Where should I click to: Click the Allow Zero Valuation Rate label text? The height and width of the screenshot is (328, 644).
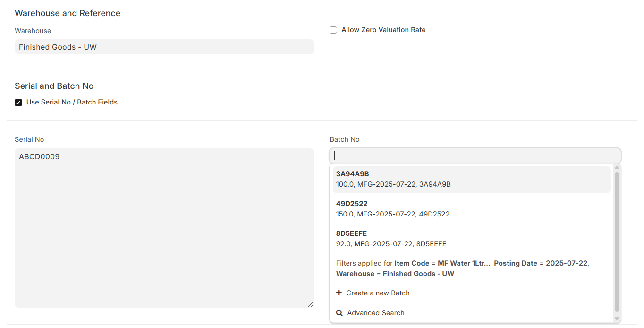tap(383, 30)
